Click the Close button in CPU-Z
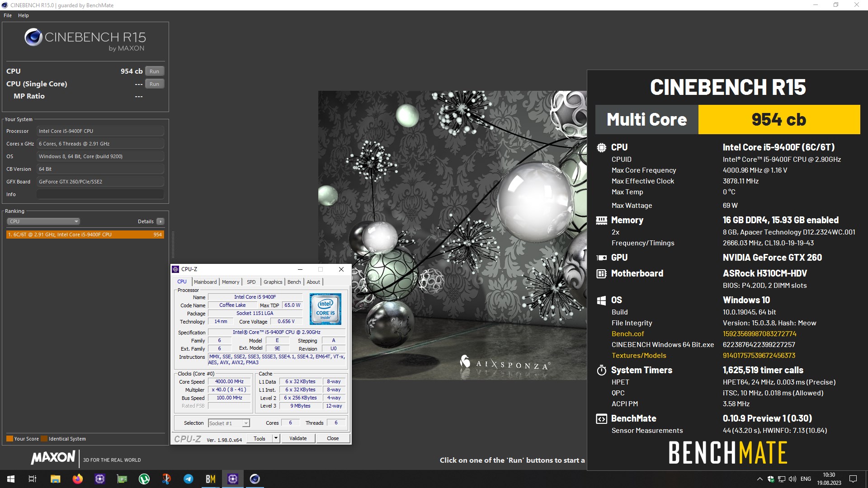Viewport: 868px width, 488px height. [333, 438]
